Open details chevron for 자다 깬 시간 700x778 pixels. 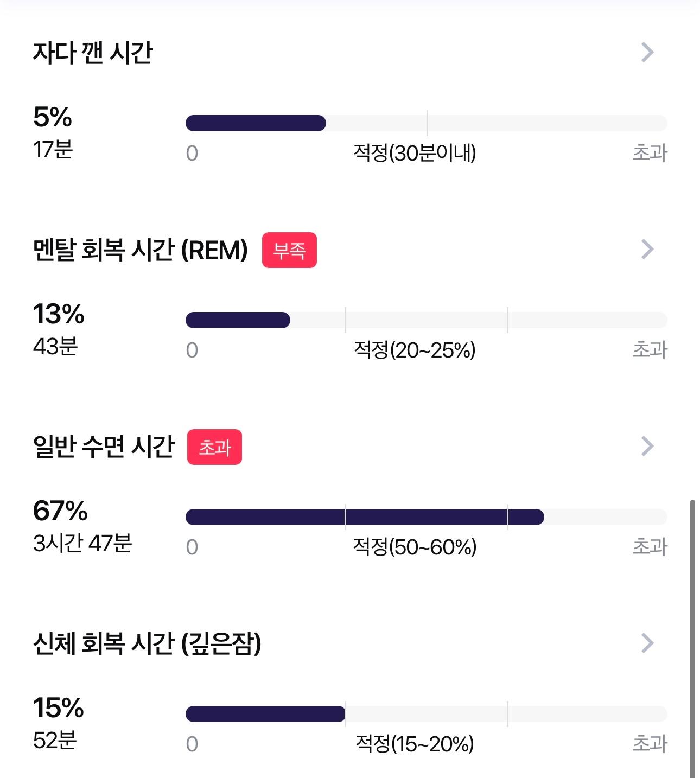pyautogui.click(x=647, y=53)
